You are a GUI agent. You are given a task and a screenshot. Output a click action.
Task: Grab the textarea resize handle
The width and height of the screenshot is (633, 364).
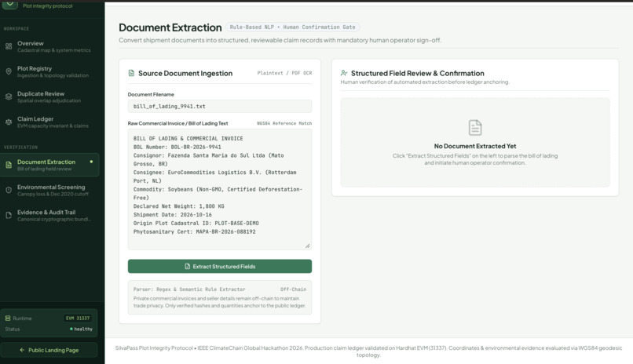point(308,246)
